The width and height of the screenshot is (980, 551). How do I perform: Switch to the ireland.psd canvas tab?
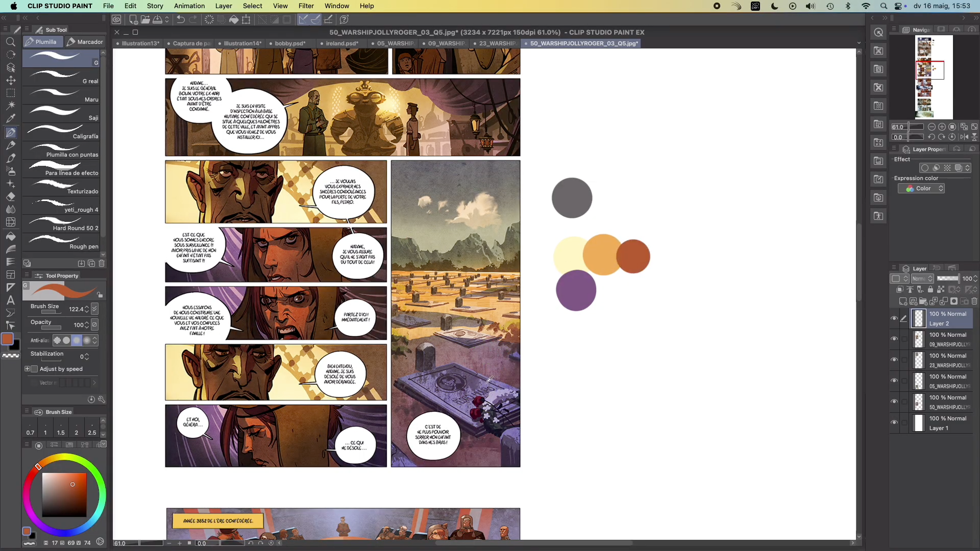(x=342, y=43)
